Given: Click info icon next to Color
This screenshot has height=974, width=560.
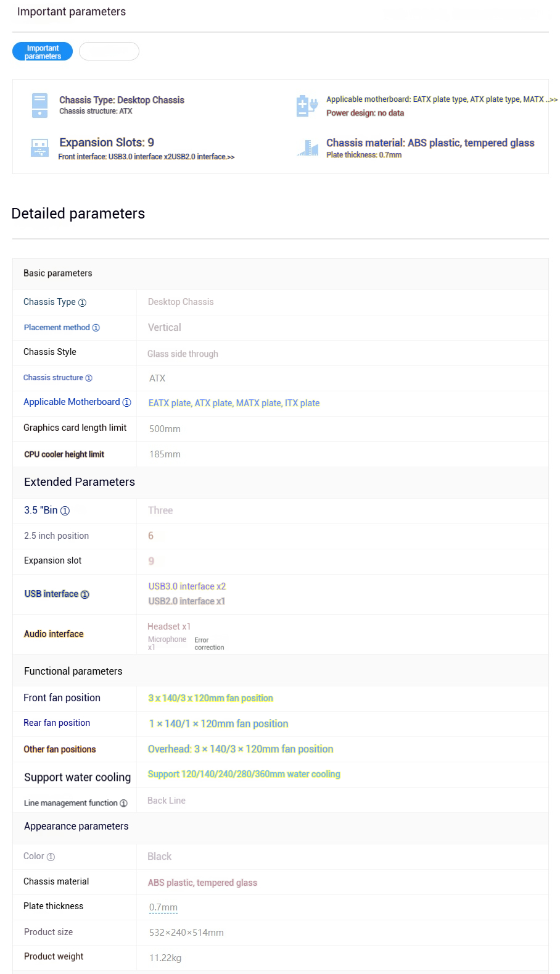Looking at the screenshot, I should pos(51,857).
